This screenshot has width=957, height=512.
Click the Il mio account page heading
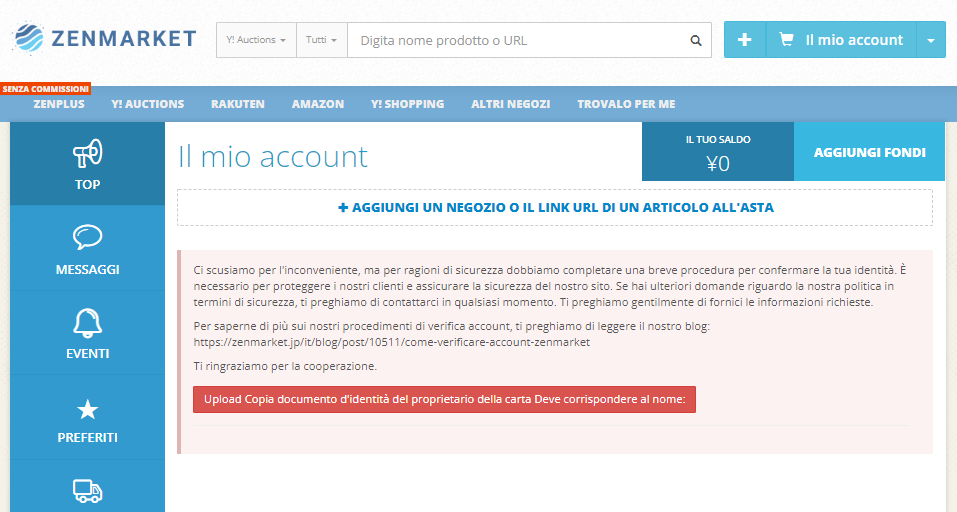coord(273,157)
